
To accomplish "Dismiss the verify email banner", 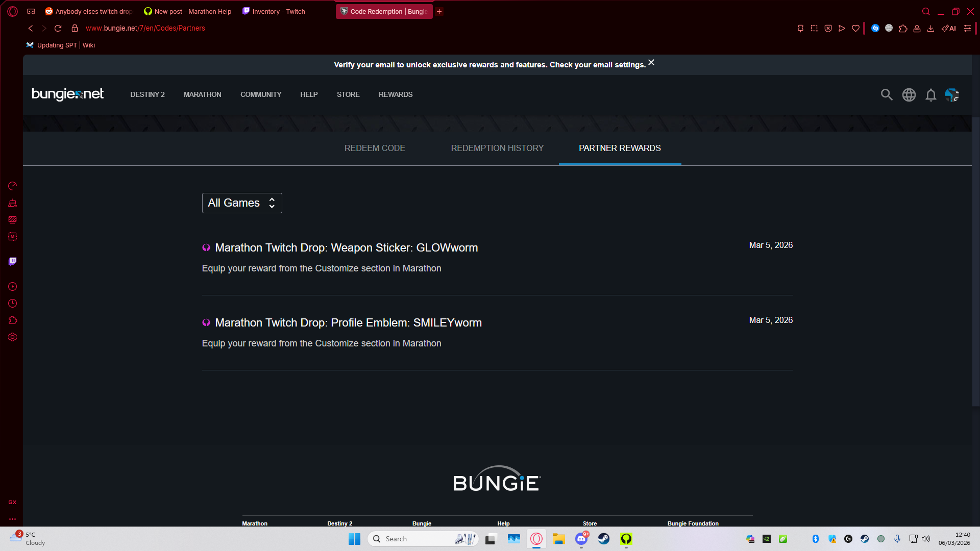I will (x=651, y=63).
